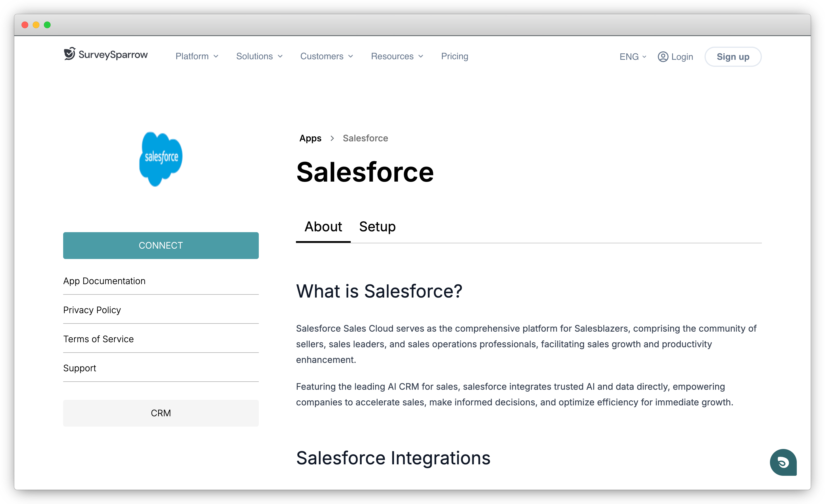
Task: Open App Documentation
Action: tap(104, 281)
